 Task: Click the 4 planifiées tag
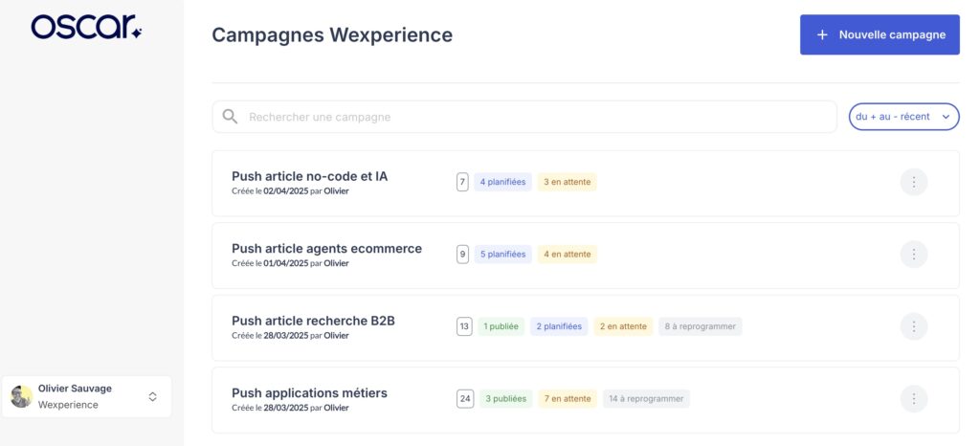(x=502, y=183)
